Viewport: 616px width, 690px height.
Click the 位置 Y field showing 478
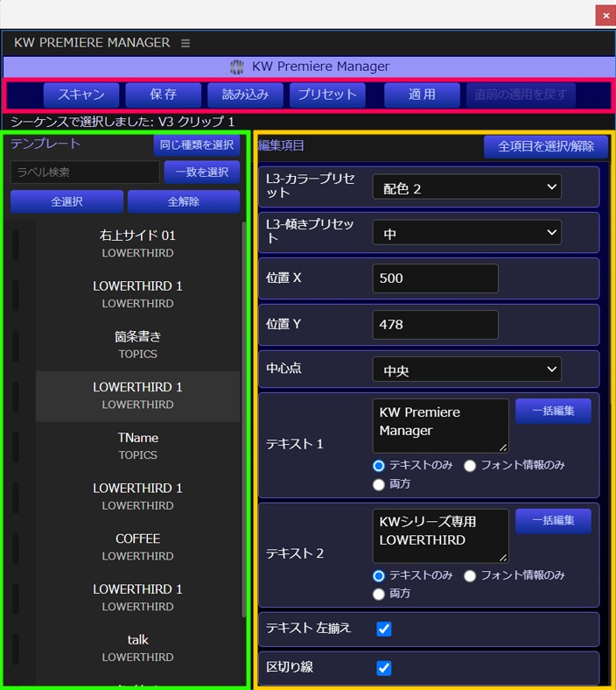(435, 325)
